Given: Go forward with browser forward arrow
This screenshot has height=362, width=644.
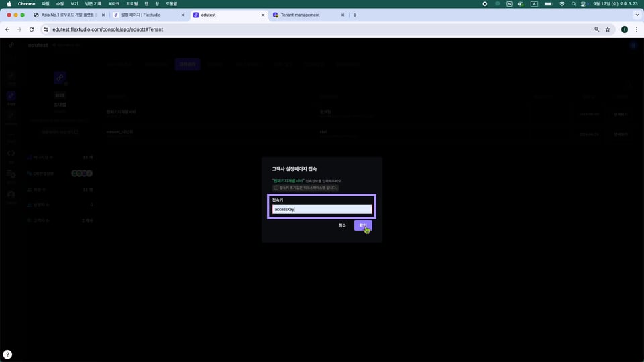Looking at the screenshot, I should 19,29.
